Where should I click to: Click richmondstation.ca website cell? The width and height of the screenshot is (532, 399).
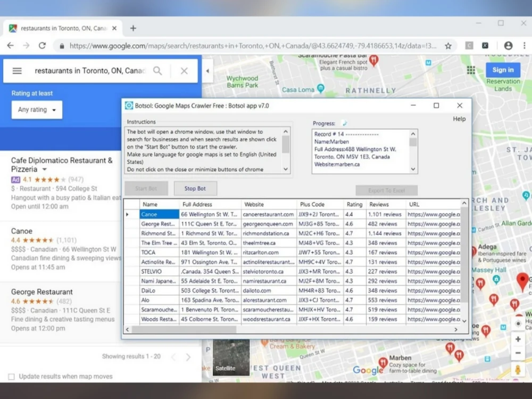click(x=269, y=234)
